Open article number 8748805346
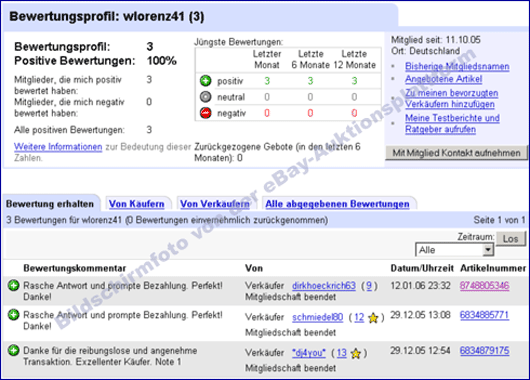Image resolution: width=530 pixels, height=380 pixels. point(484,286)
